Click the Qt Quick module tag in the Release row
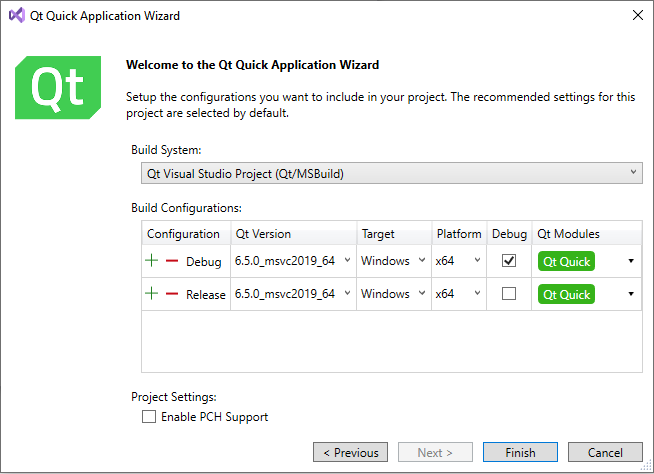Screen dimensions: 654x474 [x=566, y=295]
